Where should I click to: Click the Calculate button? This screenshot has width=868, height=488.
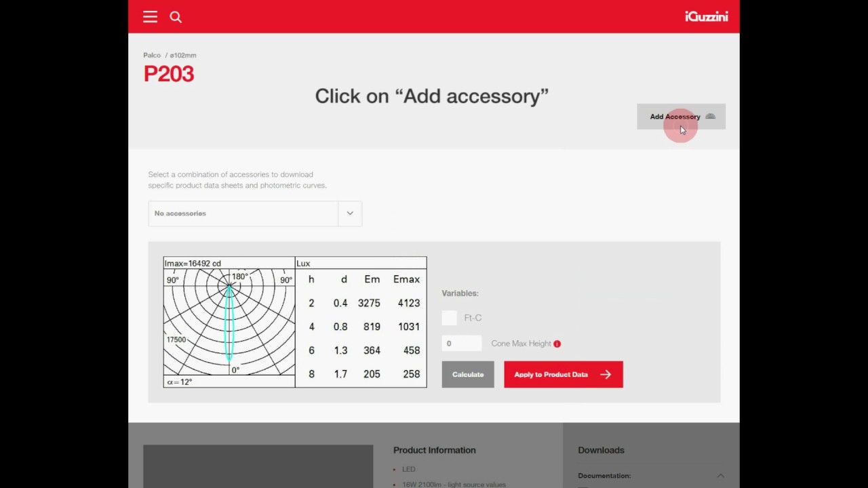(x=468, y=374)
